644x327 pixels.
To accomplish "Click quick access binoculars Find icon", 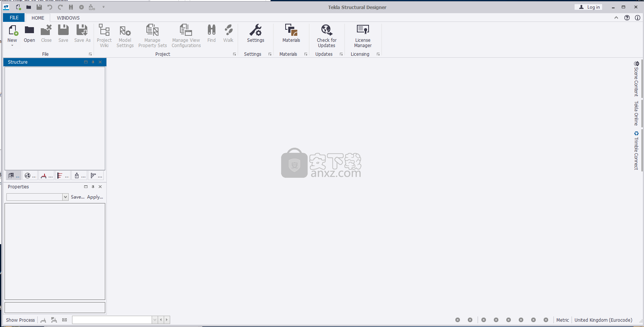I will 71,7.
